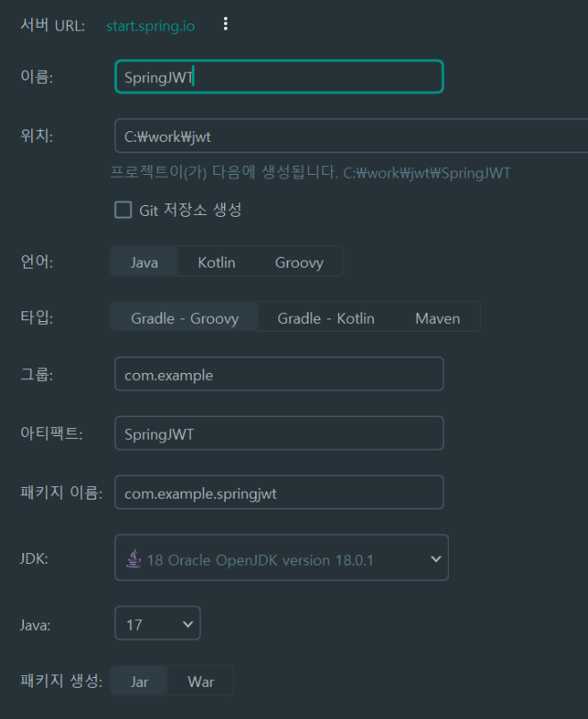
Task: Click the SpringJWT name field
Action: pos(278,77)
